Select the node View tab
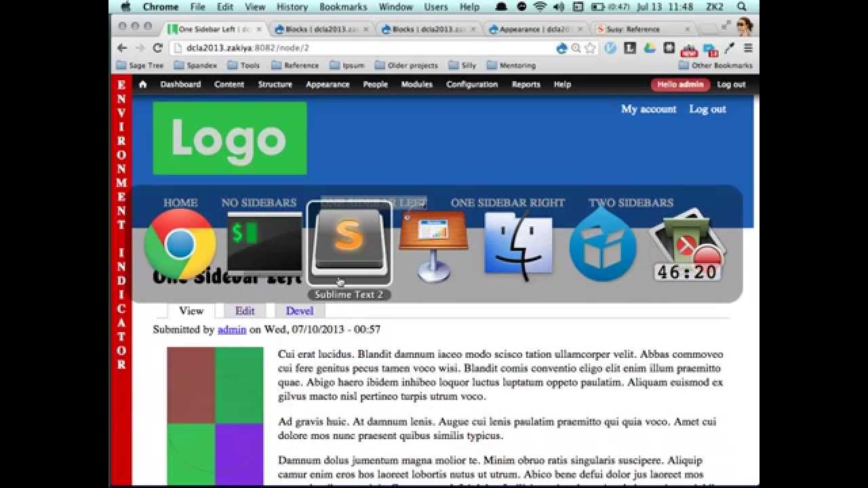This screenshot has width=868, height=488. [191, 311]
